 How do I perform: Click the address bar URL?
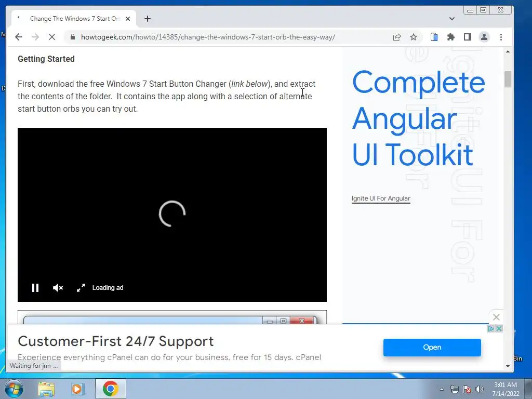tap(208, 37)
